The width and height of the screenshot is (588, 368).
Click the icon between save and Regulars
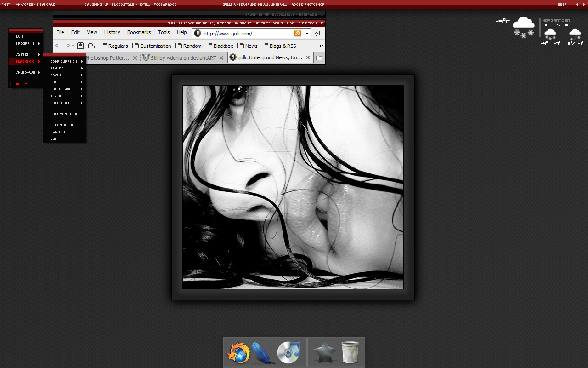click(x=91, y=46)
